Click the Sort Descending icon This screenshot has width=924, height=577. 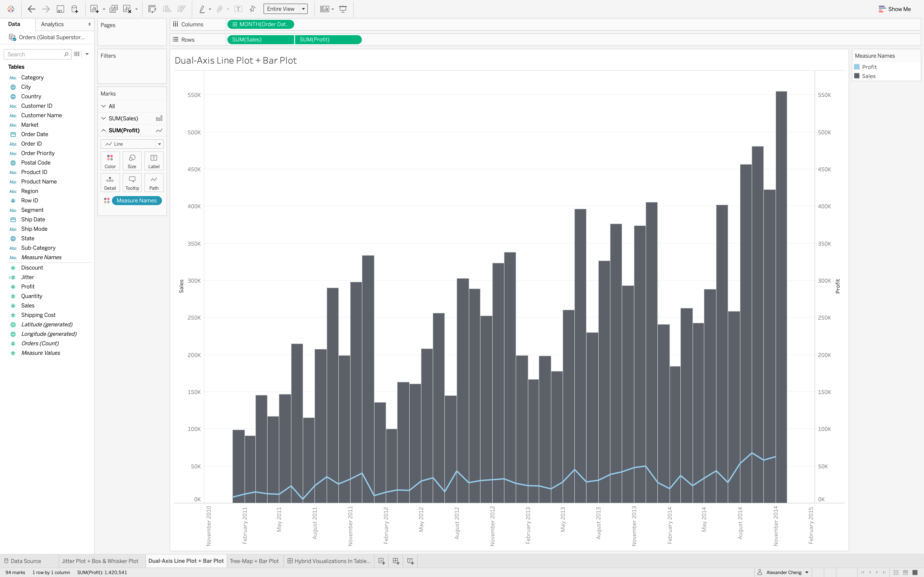coord(182,8)
